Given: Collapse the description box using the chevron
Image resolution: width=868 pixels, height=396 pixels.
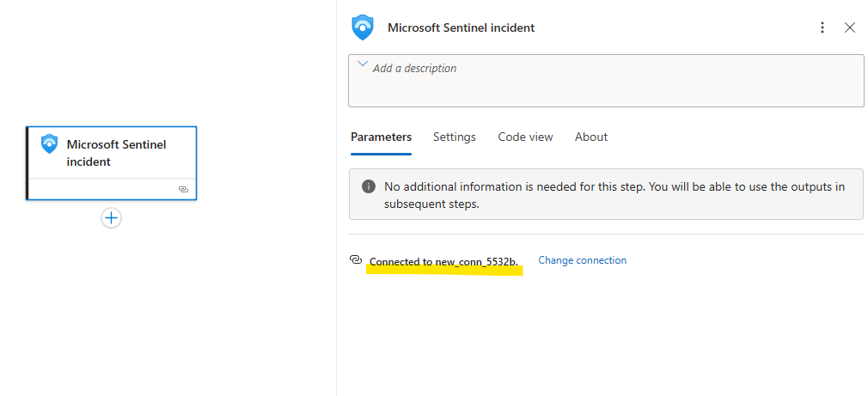Looking at the screenshot, I should coord(361,64).
